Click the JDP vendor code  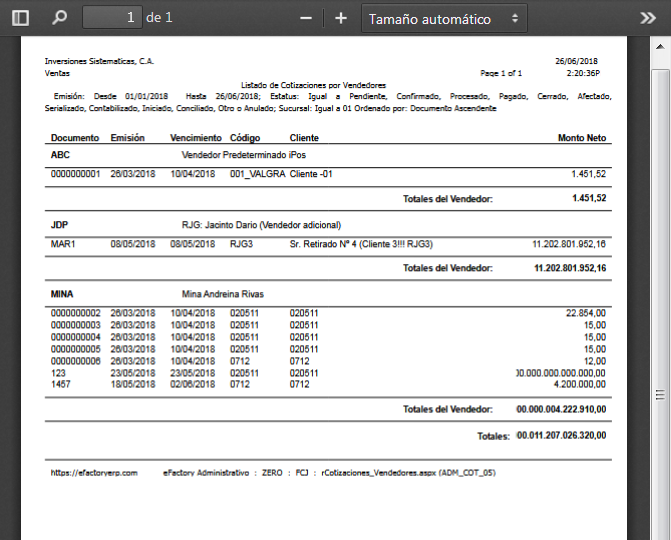click(61, 225)
